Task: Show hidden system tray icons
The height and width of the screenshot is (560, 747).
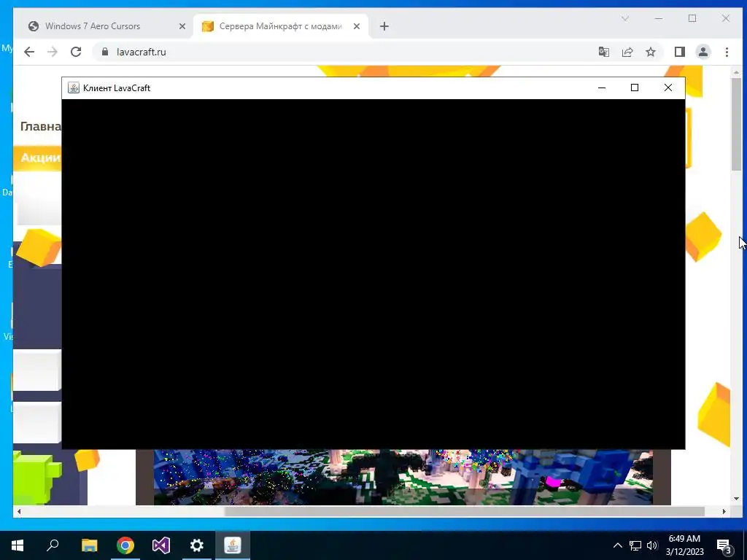Action: (617, 545)
